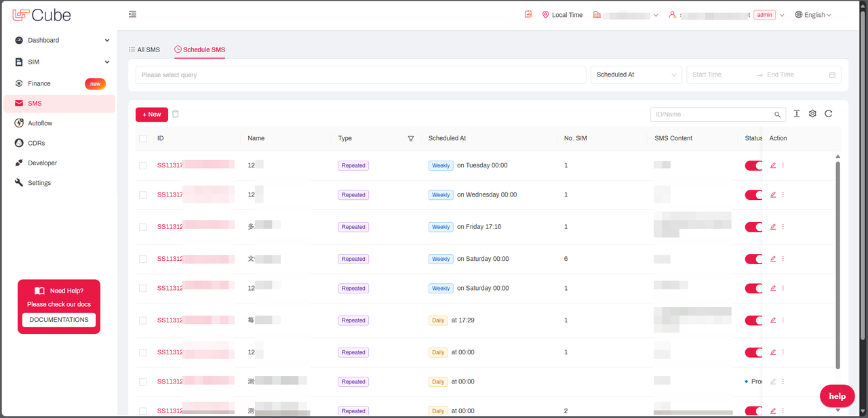
Task: Click the Type column filter icon
Action: 410,138
